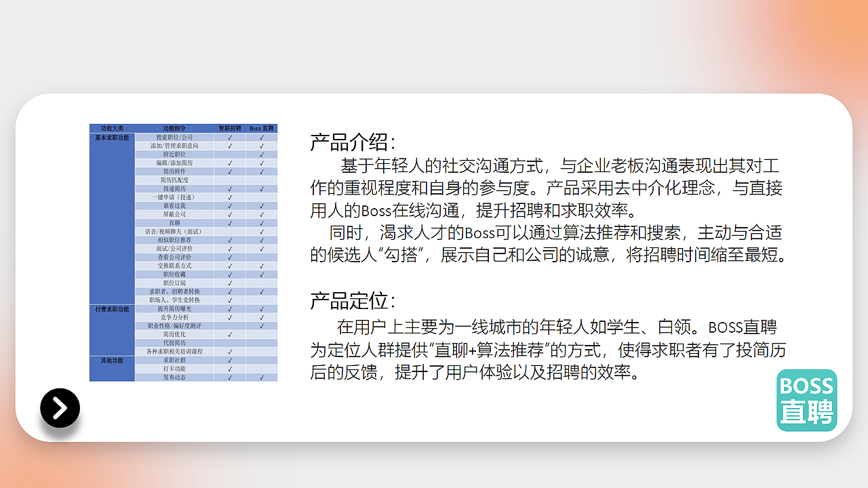Click the 附近职位 table row
The image size is (868, 488).
coord(206,155)
